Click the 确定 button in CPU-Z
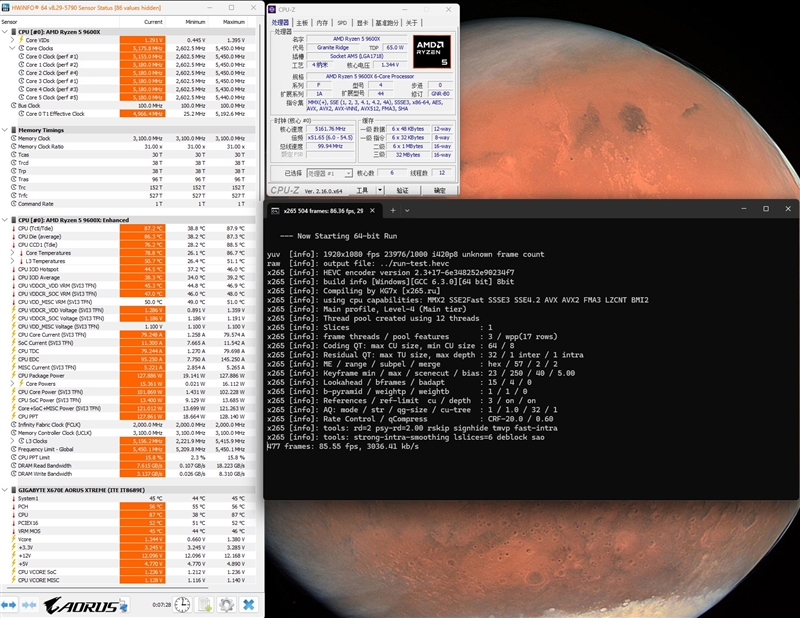 tap(438, 189)
